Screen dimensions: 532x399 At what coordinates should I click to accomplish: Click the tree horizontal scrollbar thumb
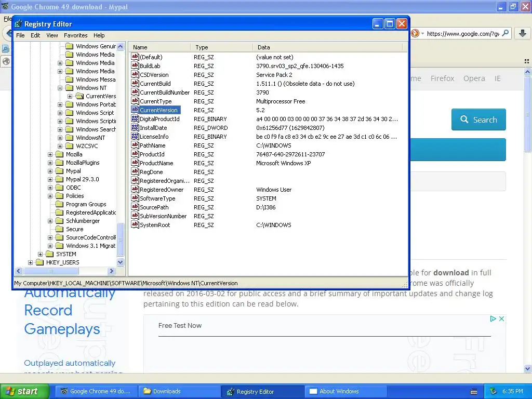tap(51, 271)
